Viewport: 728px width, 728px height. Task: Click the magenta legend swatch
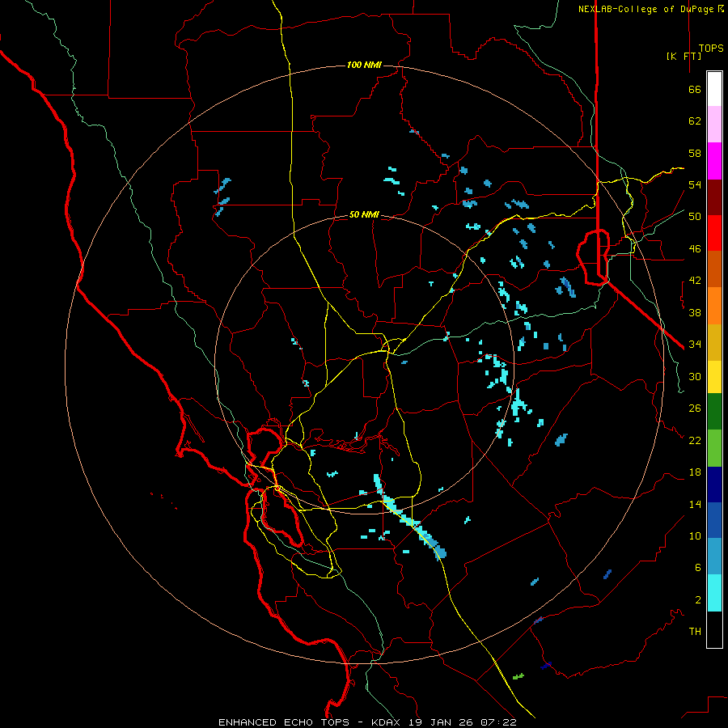pyautogui.click(x=714, y=161)
